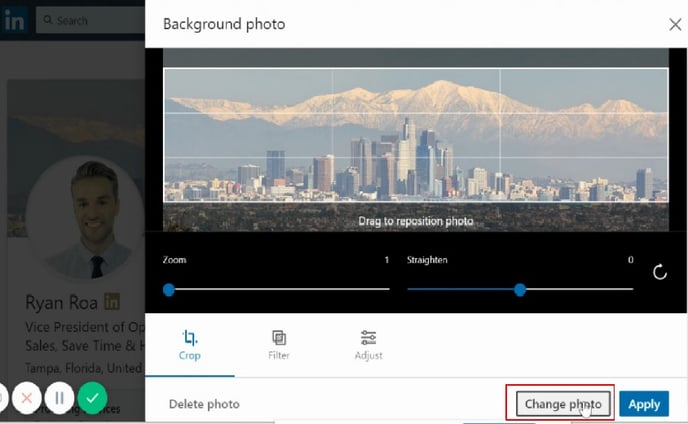Click the green checkmark recording button
This screenshot has width=688, height=424.
click(92, 398)
